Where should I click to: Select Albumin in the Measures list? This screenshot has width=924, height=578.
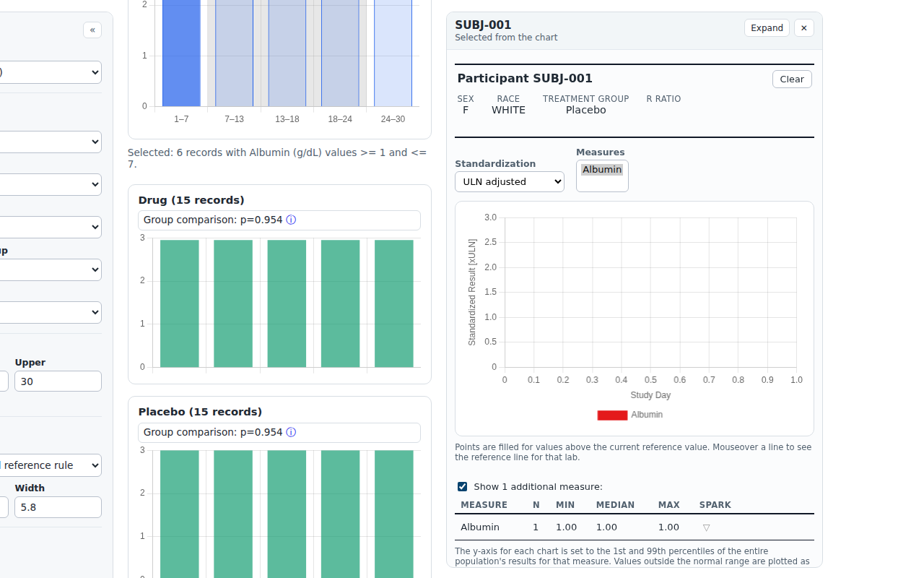pos(602,170)
